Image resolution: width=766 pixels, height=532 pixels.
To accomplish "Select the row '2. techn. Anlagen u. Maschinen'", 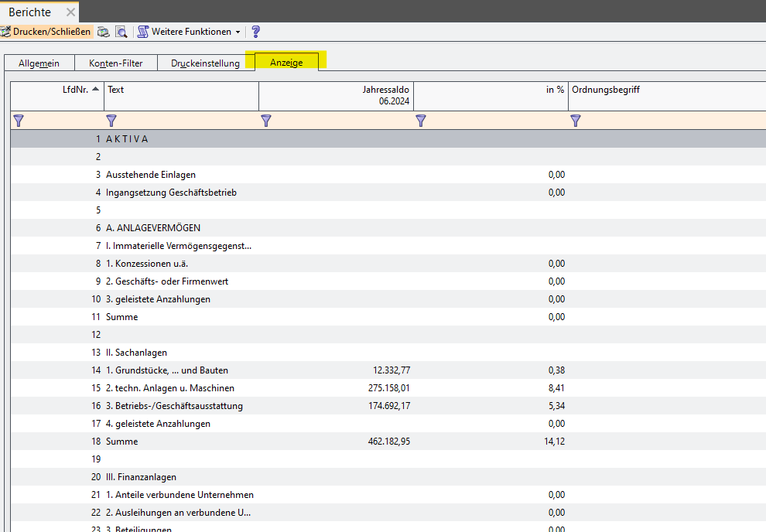I will pos(170,388).
